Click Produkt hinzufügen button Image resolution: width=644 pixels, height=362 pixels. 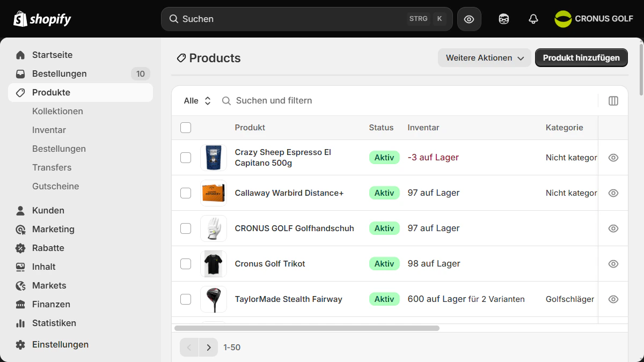click(x=581, y=58)
